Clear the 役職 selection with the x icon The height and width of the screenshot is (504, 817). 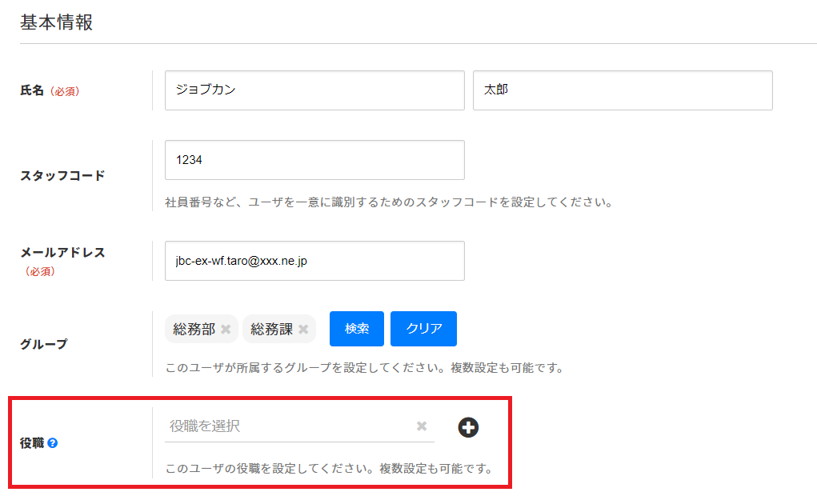422,426
